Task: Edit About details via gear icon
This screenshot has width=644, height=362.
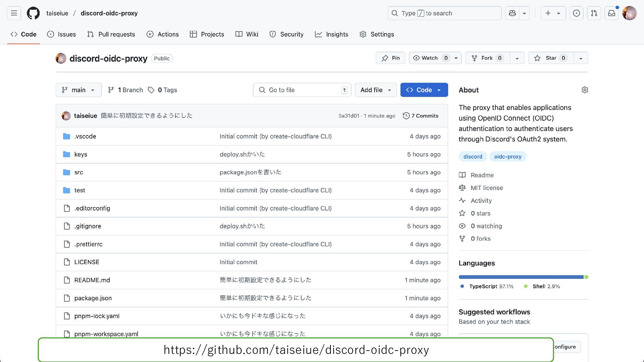Action: tap(585, 90)
